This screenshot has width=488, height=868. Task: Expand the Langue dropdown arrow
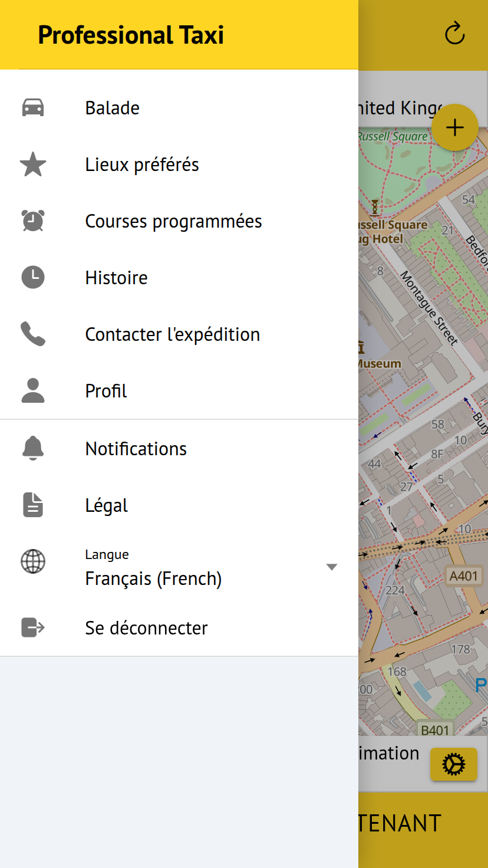coord(332,567)
